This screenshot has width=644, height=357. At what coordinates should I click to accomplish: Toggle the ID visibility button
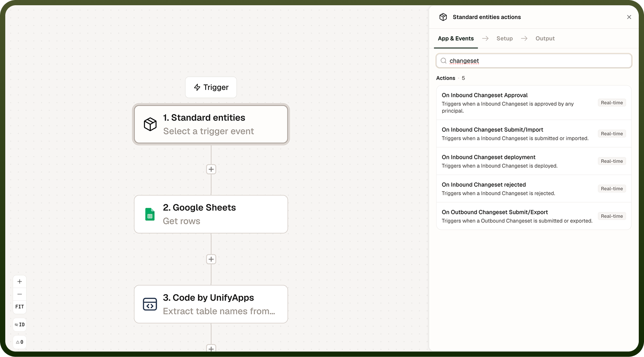20,325
